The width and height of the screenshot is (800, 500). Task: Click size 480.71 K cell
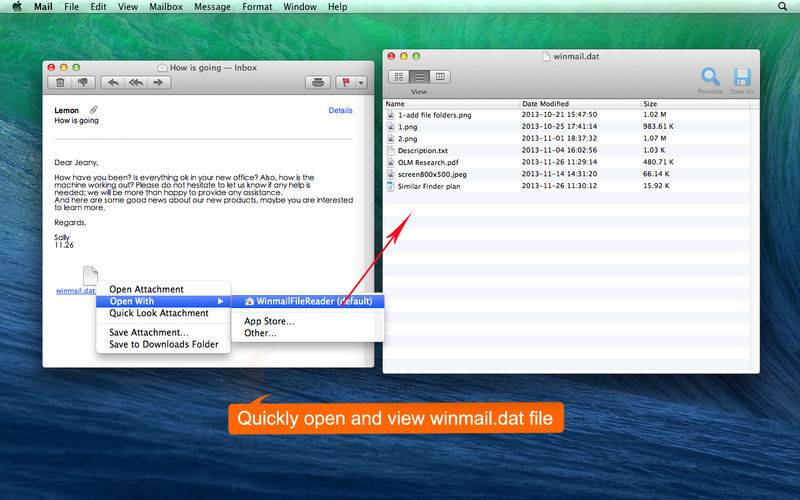[658, 162]
